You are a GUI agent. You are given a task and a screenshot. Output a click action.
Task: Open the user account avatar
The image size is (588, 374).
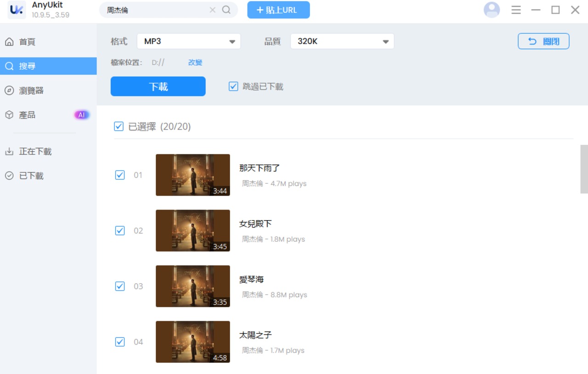[x=492, y=10]
